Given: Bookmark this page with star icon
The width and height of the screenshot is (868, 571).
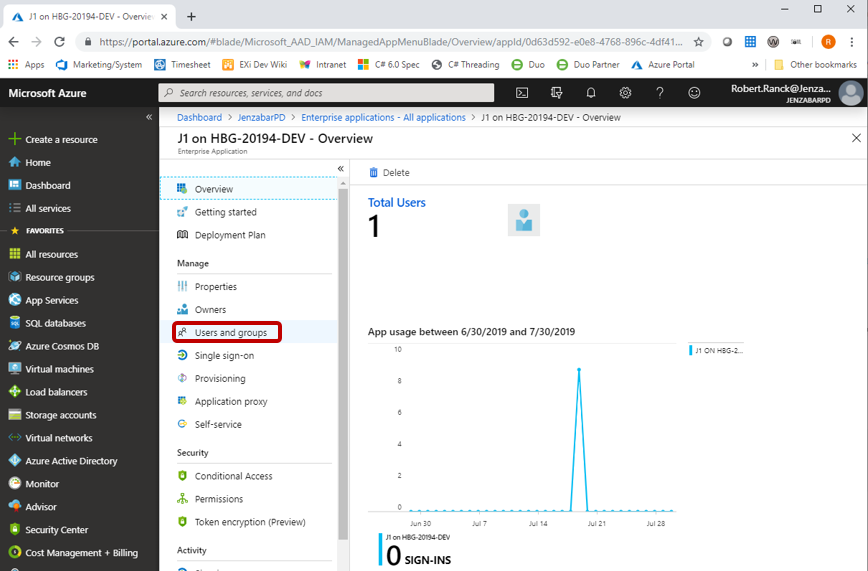Looking at the screenshot, I should (x=698, y=42).
